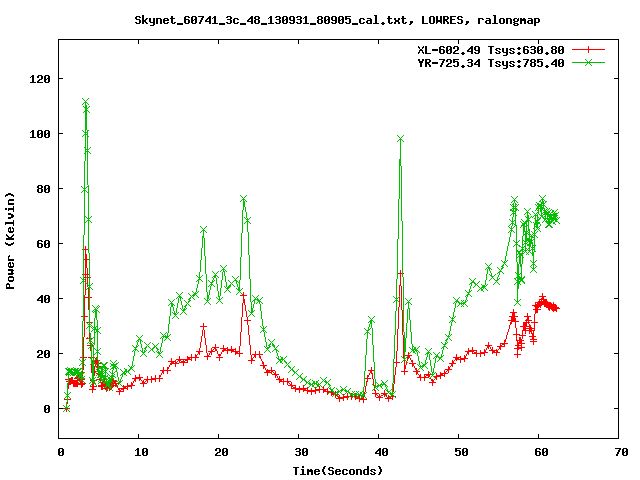
Task: Click y-axis tick label 60
Action: 43,244
